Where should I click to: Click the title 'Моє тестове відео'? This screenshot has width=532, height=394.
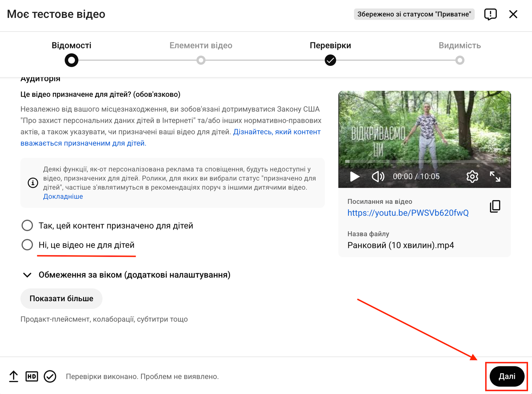coord(56,14)
